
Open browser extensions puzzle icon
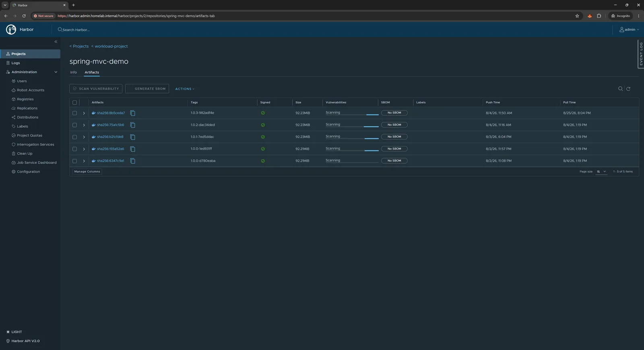pos(599,16)
